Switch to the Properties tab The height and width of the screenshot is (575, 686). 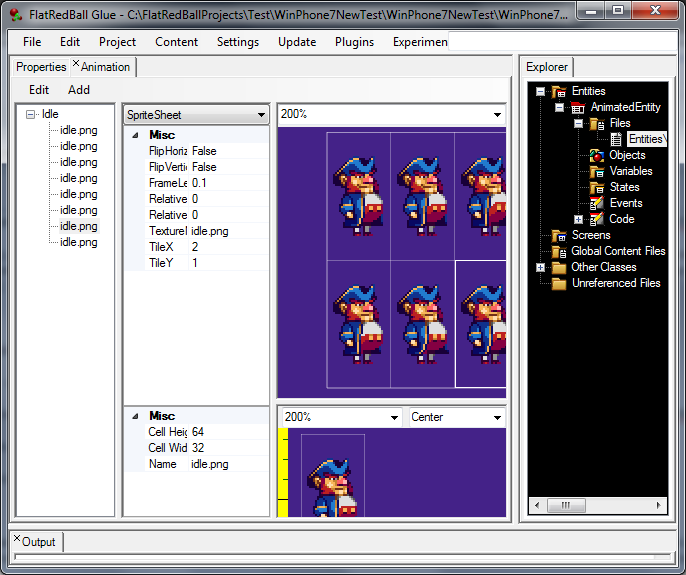(x=41, y=67)
